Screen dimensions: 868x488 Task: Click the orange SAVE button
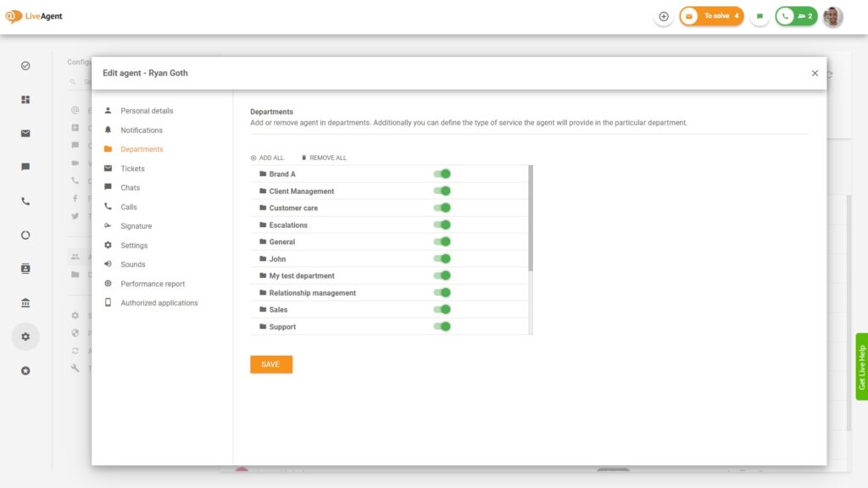[271, 364]
